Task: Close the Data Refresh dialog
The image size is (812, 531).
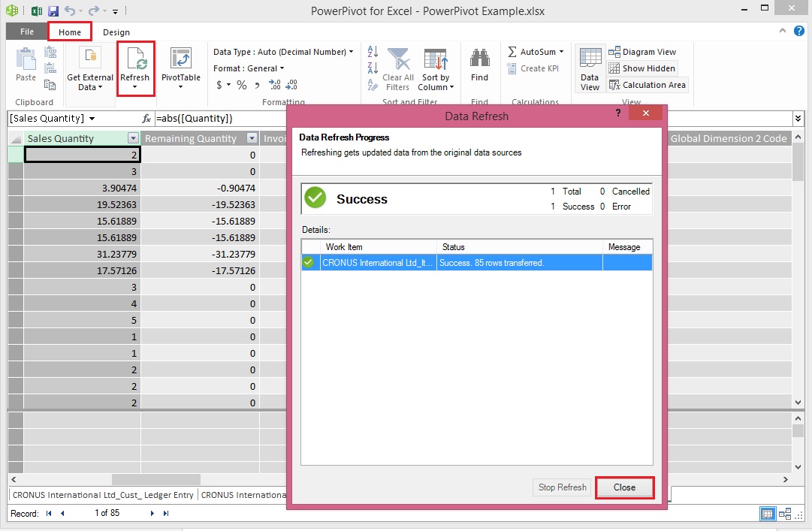Action: pyautogui.click(x=625, y=487)
